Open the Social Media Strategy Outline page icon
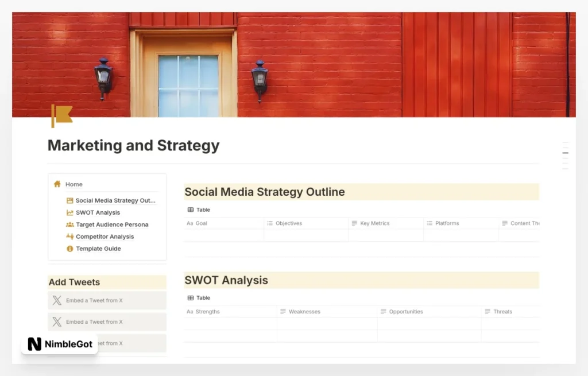Image resolution: width=588 pixels, height=376 pixels. pyautogui.click(x=69, y=200)
